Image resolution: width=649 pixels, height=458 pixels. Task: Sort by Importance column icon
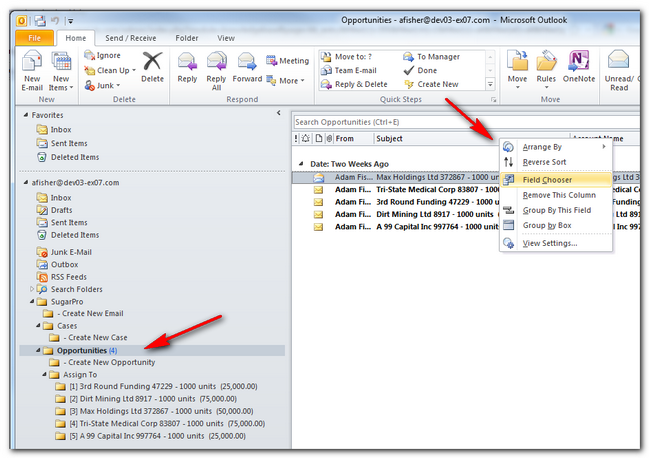[x=296, y=139]
